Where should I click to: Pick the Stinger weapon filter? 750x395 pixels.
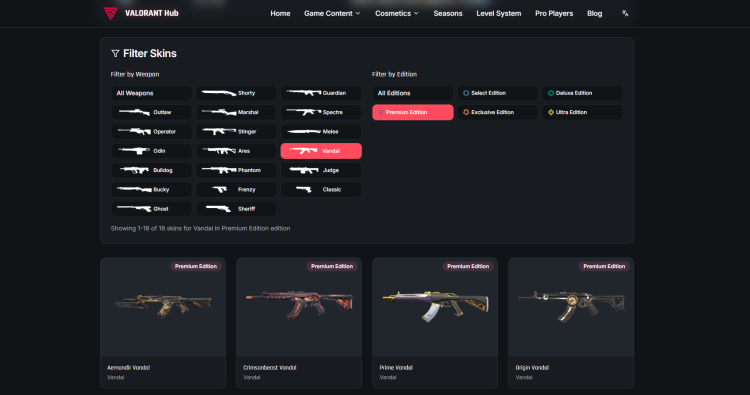point(236,132)
